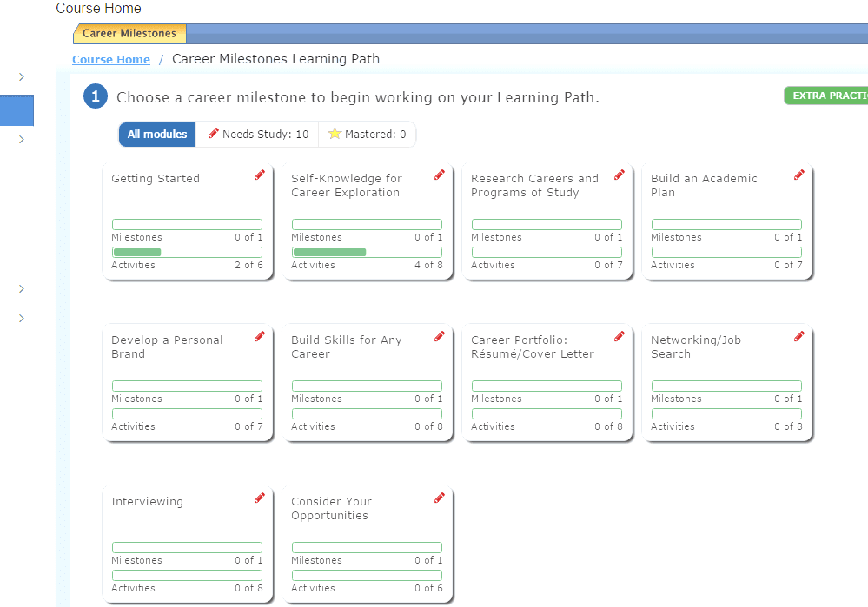This screenshot has height=607, width=868.
Task: Click the edit pencil on Build an Academic Plan
Action: [x=798, y=175]
